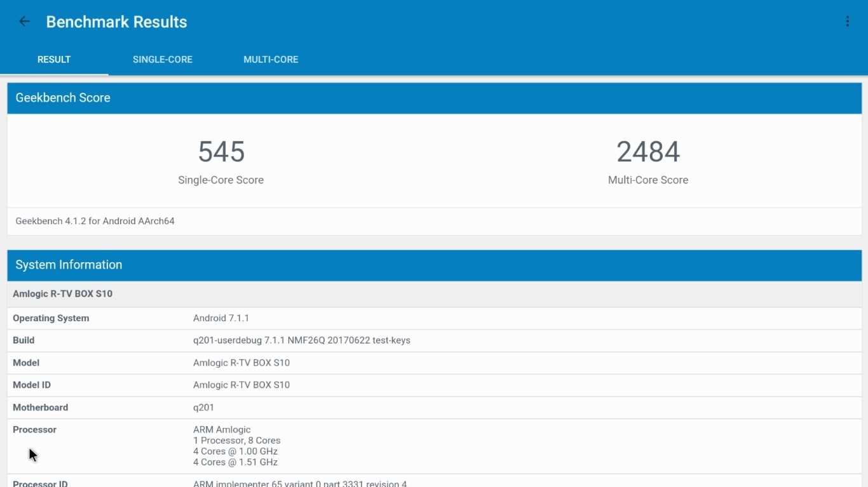This screenshot has width=868, height=487.
Task: Click the Model ID row's Amlogic R-TV BOX S10 value
Action: click(241, 385)
